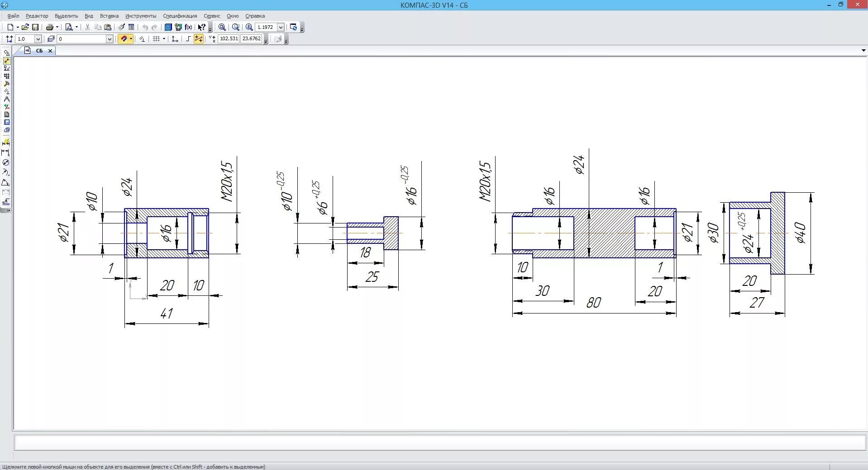Open the Вставка menu
This screenshot has height=470, width=868.
point(109,16)
